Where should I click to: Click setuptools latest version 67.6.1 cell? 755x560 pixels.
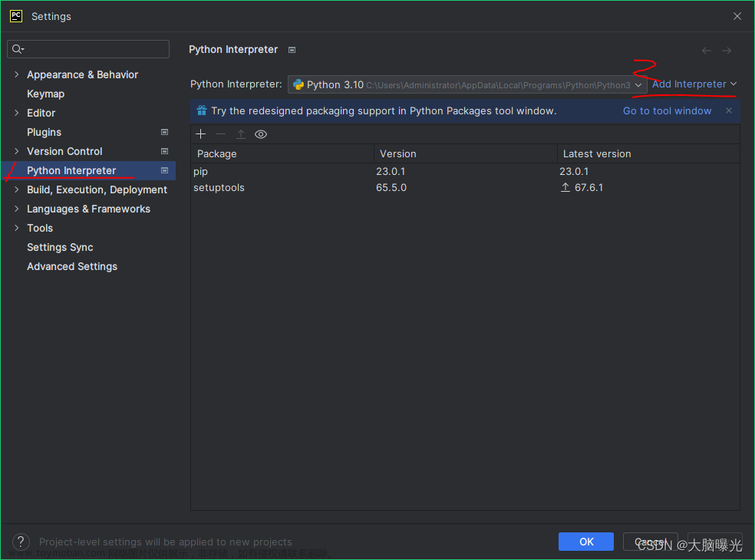click(x=589, y=188)
